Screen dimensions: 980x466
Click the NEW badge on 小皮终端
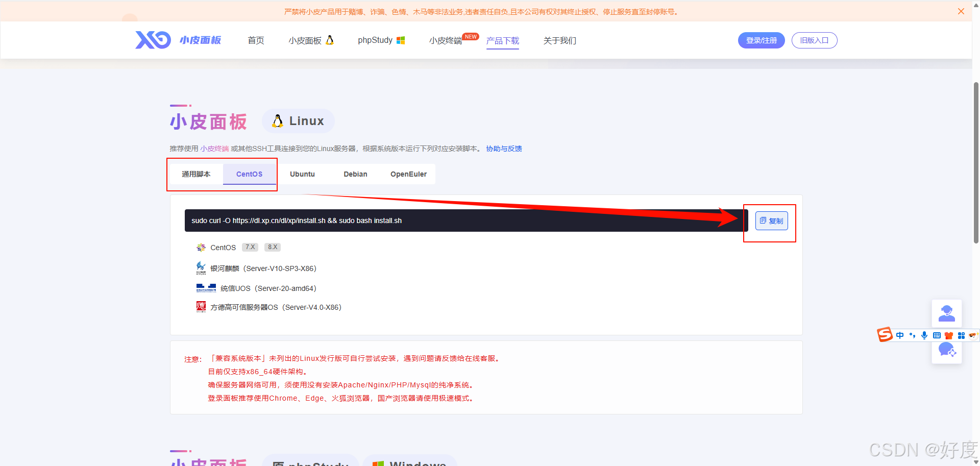[x=471, y=37]
